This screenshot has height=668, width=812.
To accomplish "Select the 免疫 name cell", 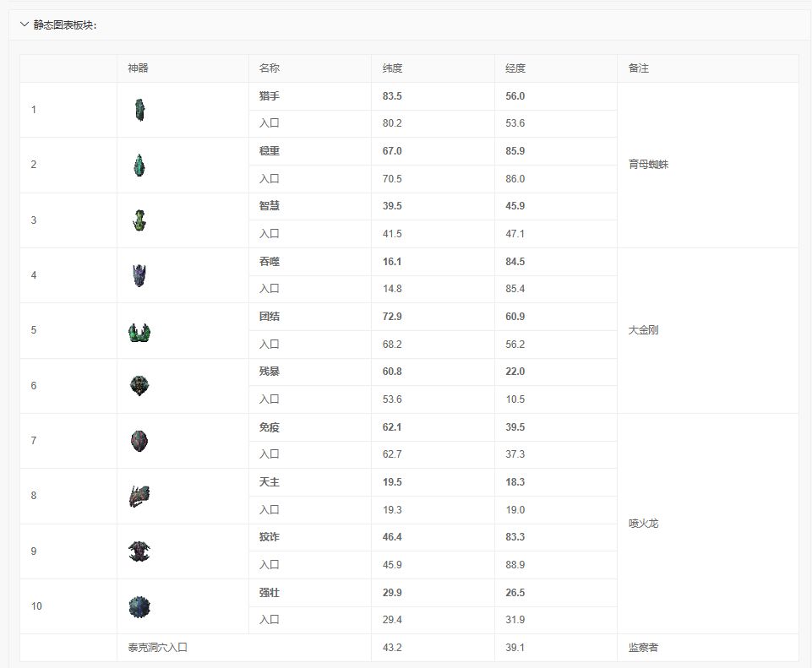I will click(x=310, y=427).
